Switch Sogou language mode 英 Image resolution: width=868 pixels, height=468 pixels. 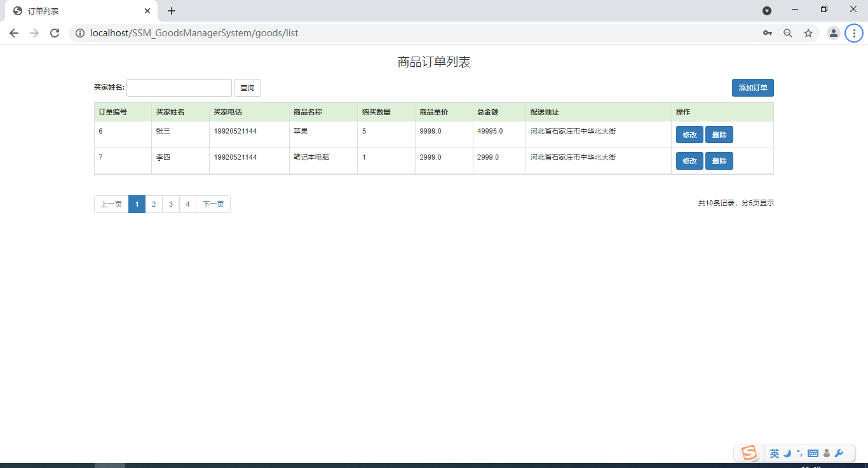point(774,453)
